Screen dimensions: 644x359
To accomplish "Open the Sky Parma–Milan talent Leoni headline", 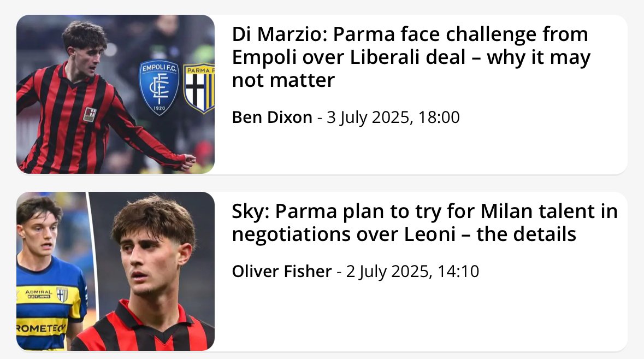I will pyautogui.click(x=424, y=222).
